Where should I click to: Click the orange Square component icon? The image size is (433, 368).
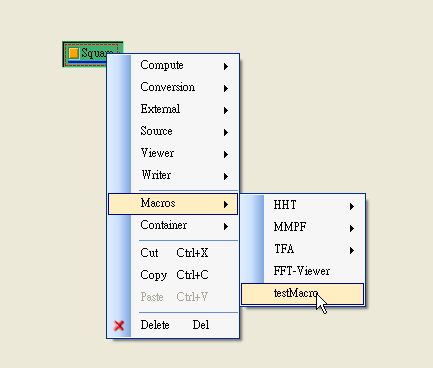point(74,53)
